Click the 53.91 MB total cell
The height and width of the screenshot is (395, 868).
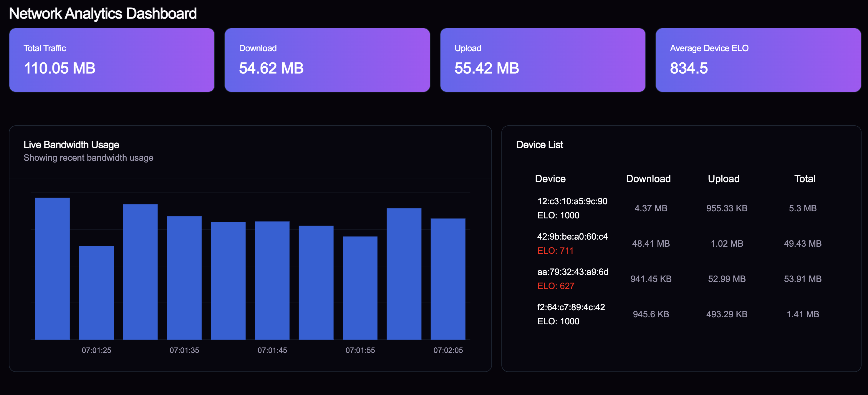click(802, 279)
